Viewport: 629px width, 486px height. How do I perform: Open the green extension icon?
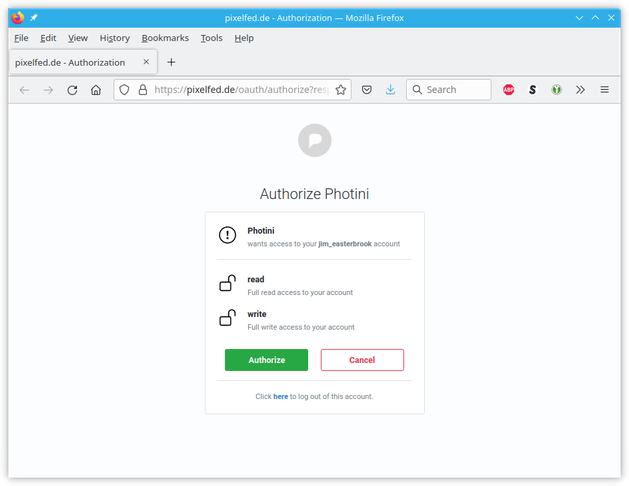[x=556, y=90]
